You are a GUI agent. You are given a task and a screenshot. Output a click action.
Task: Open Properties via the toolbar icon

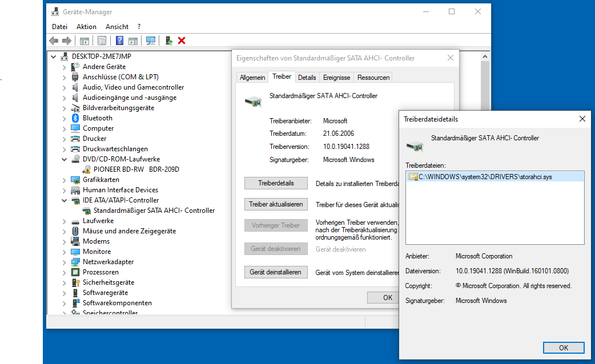(102, 41)
